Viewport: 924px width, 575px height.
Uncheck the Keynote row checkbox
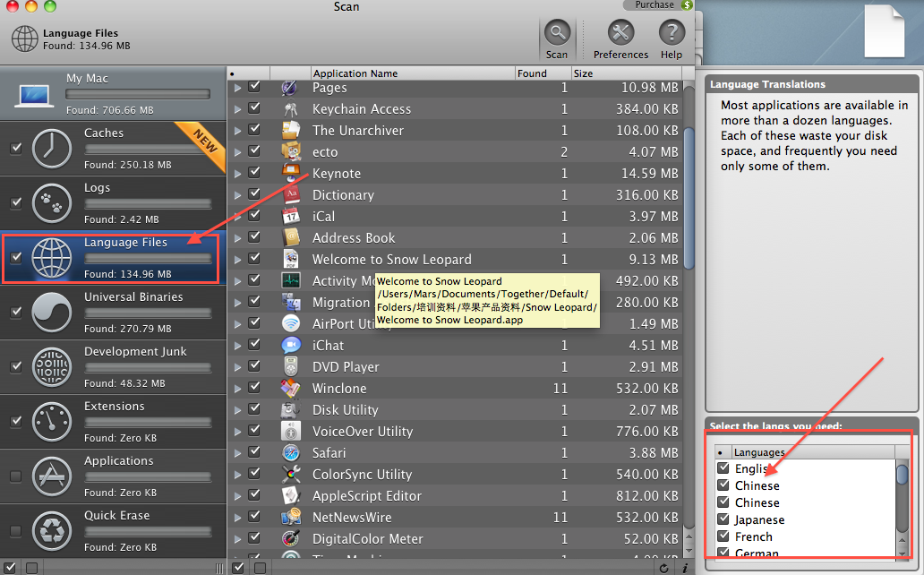(254, 172)
